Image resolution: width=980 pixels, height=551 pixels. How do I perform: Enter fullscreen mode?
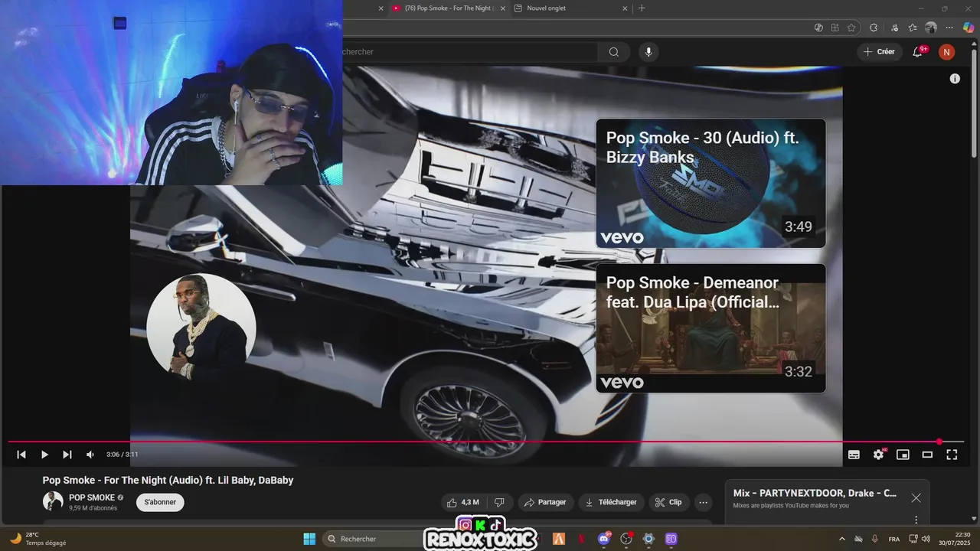click(952, 455)
